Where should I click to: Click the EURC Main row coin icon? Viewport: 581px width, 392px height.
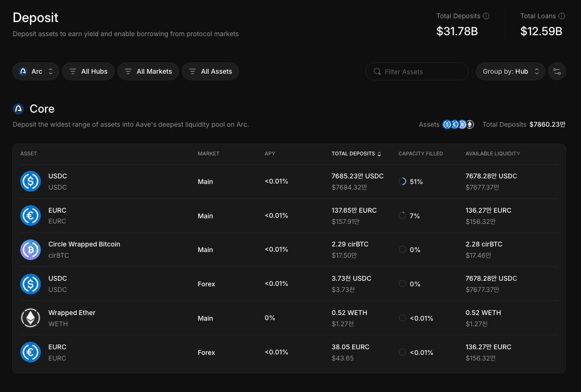point(31,215)
